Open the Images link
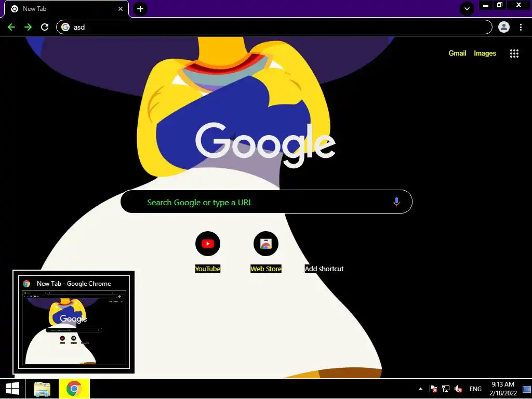 485,54
